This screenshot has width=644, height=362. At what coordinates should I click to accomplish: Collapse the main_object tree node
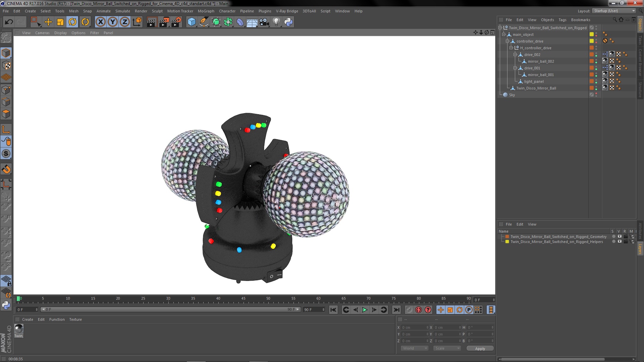coord(504,35)
